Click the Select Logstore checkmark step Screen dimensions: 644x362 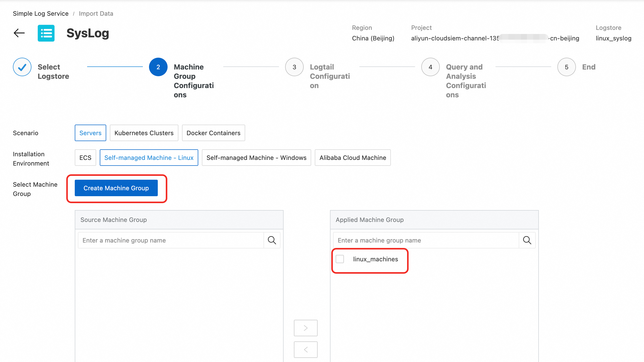[x=22, y=67]
